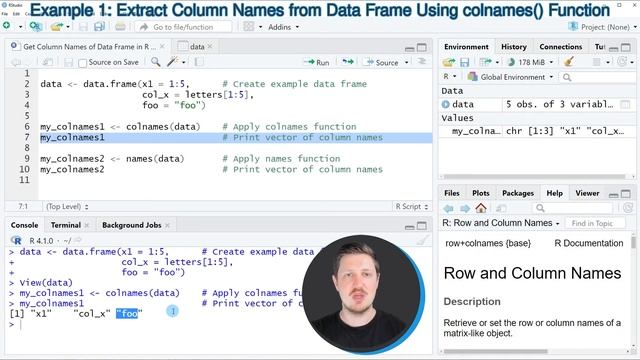This screenshot has height=360, width=640.
Task: Open the Addins dropdown
Action: click(x=283, y=27)
